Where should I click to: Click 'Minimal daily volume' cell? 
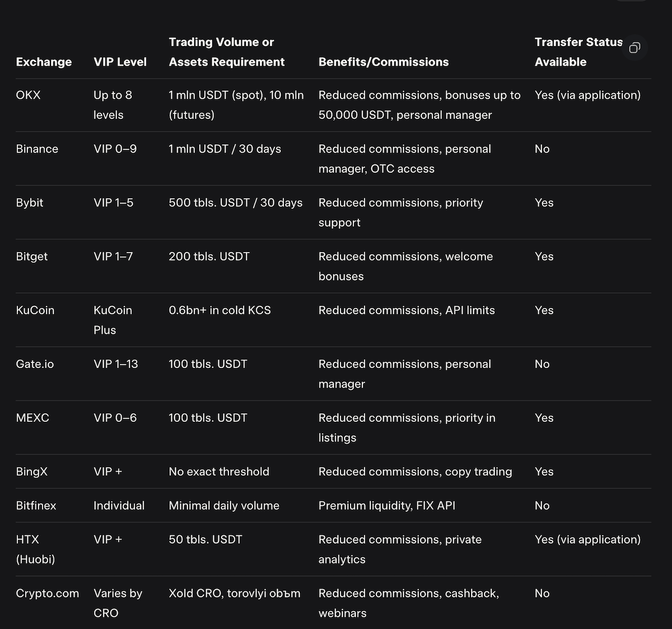coord(224,506)
